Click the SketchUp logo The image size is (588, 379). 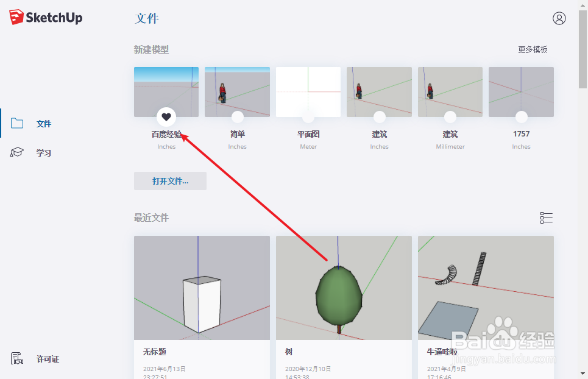(46, 17)
